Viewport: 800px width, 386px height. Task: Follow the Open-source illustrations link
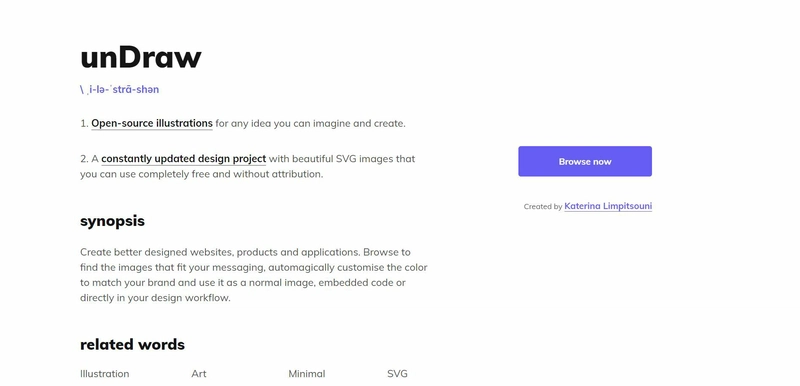tap(152, 123)
